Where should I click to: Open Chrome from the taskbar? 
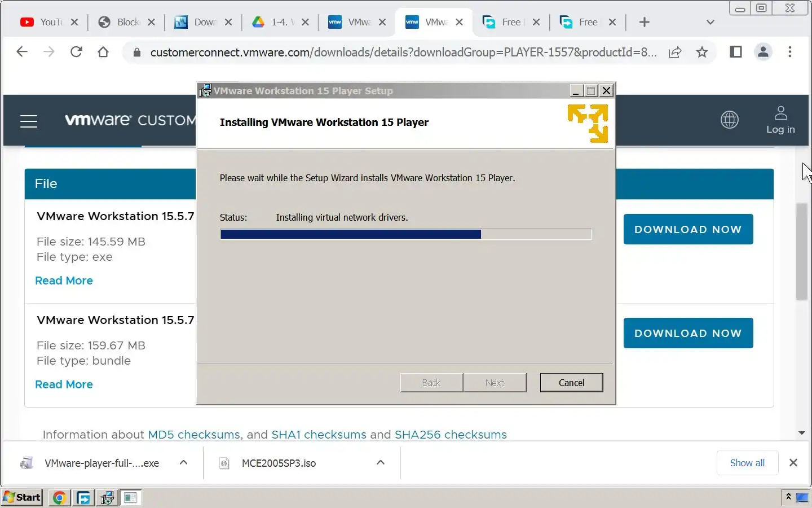[x=59, y=498]
